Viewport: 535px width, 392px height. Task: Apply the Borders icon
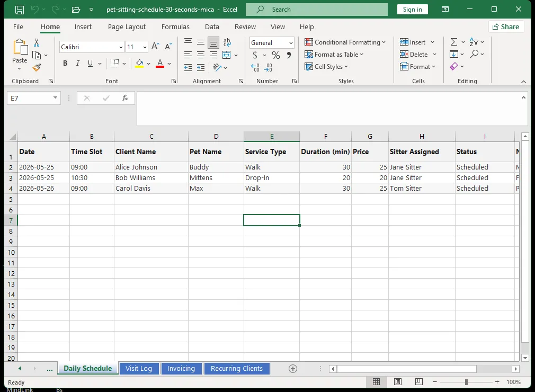pyautogui.click(x=114, y=64)
